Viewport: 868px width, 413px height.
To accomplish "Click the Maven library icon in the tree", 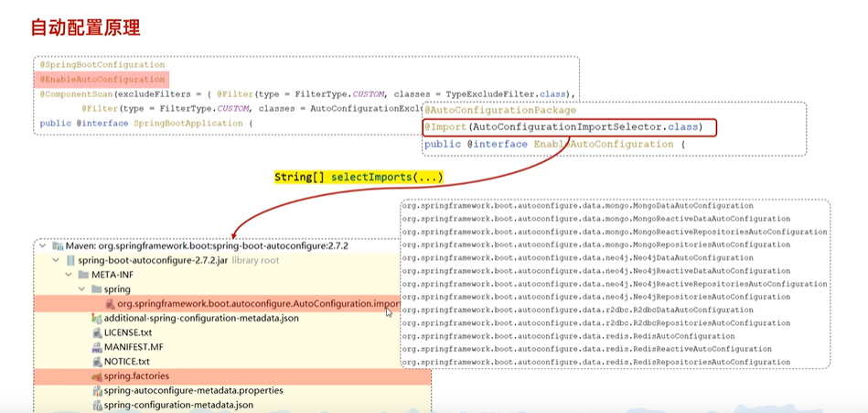I will [x=58, y=245].
